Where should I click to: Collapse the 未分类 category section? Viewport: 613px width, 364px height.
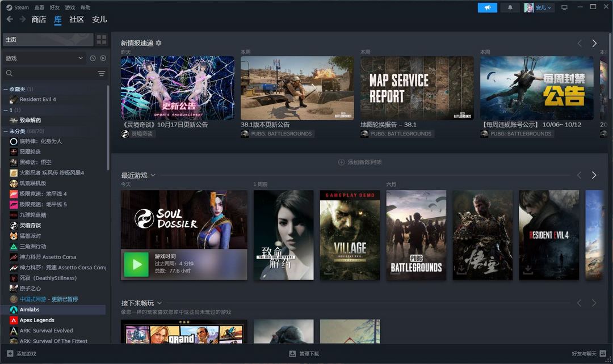click(x=6, y=131)
